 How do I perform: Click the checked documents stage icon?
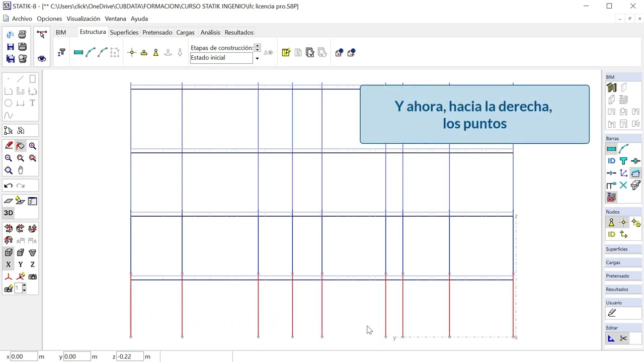click(310, 52)
